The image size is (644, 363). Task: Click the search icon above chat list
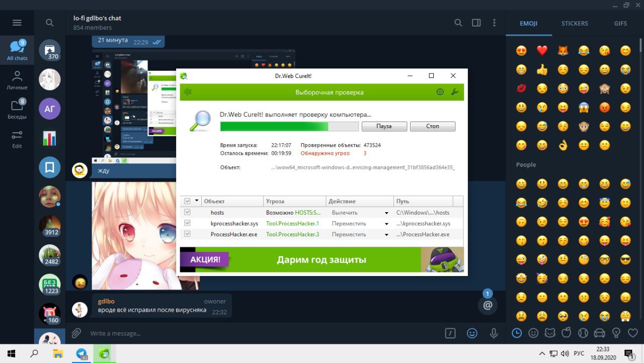pyautogui.click(x=49, y=23)
